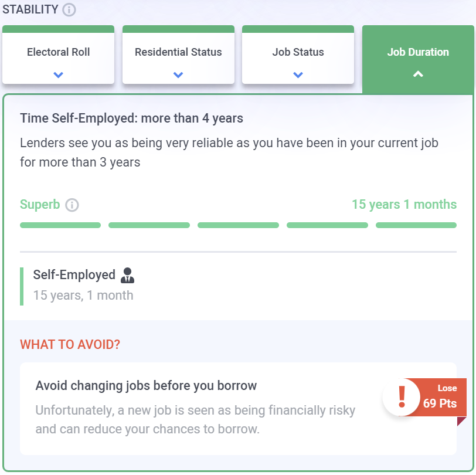Switch to the Electoral Roll tab
Image resolution: width=476 pixels, height=475 pixels.
coord(58,52)
